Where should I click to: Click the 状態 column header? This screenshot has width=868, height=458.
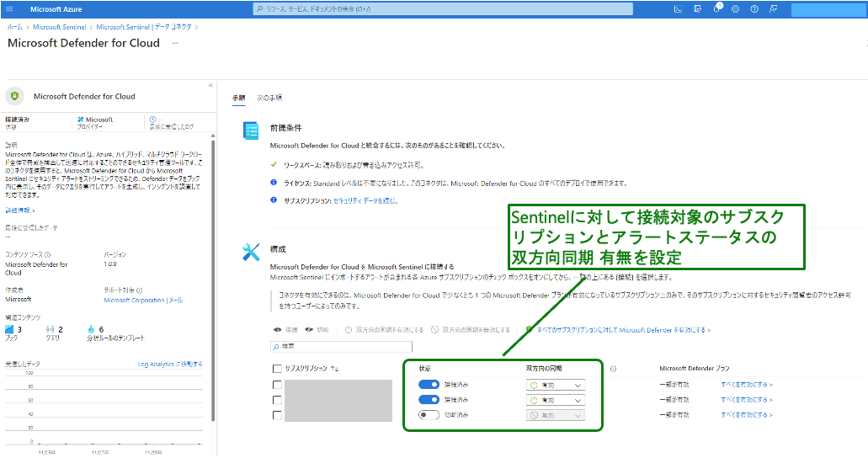coord(424,368)
